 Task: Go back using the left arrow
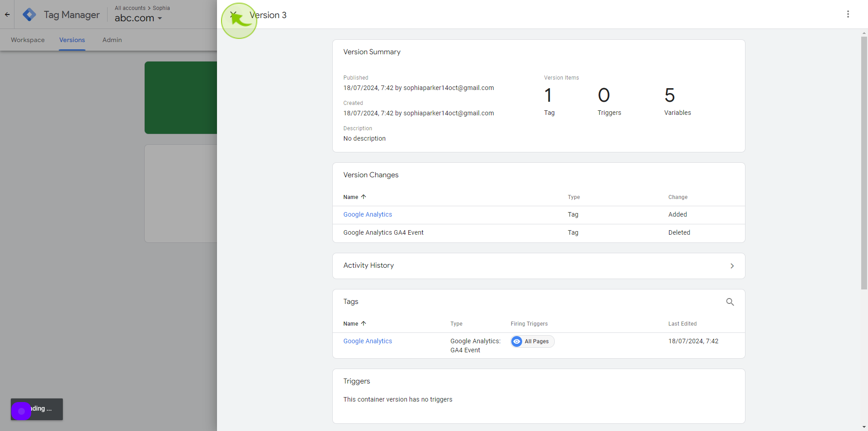tap(7, 14)
